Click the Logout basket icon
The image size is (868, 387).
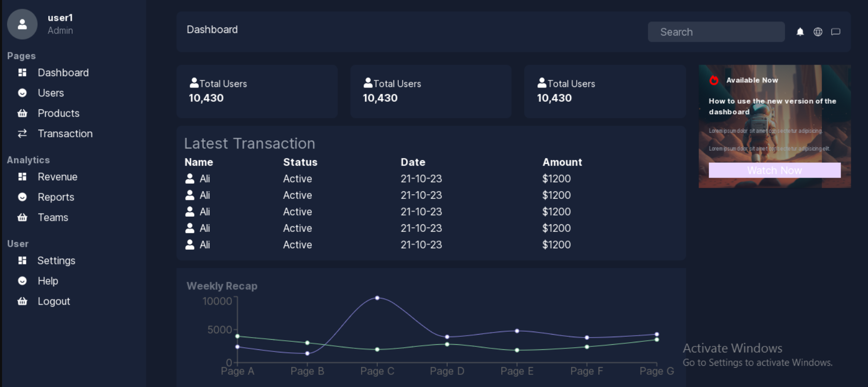coord(22,302)
